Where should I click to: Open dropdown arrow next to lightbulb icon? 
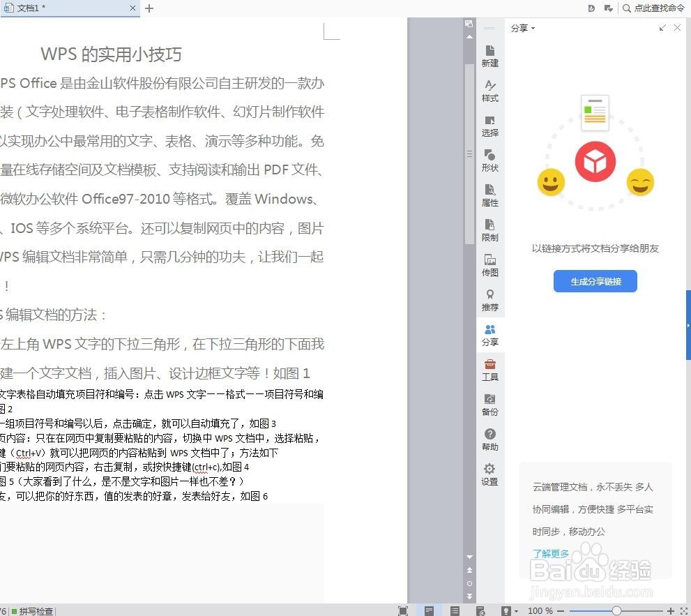[x=516, y=611]
